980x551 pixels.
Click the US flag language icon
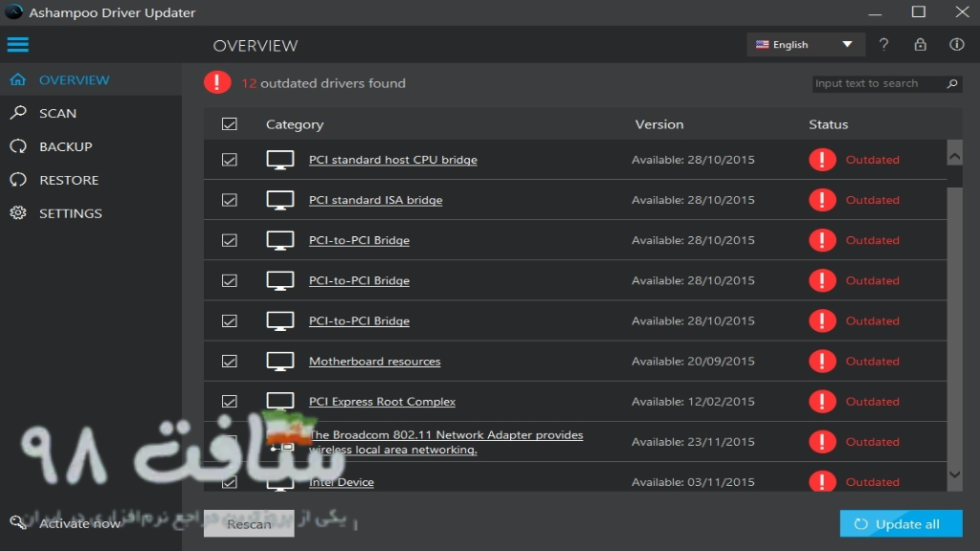coord(762,44)
